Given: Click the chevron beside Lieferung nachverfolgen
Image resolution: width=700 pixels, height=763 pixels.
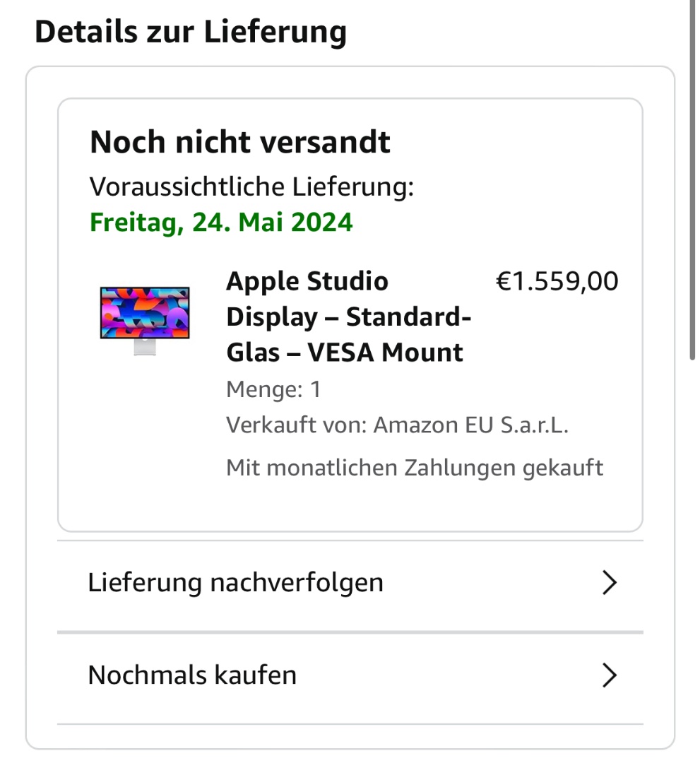Looking at the screenshot, I should point(608,583).
